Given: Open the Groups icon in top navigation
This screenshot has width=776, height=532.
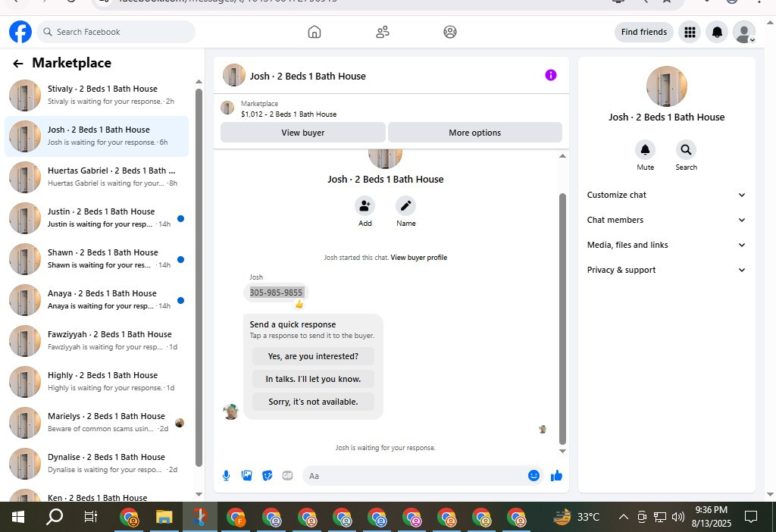Looking at the screenshot, I should [x=450, y=32].
